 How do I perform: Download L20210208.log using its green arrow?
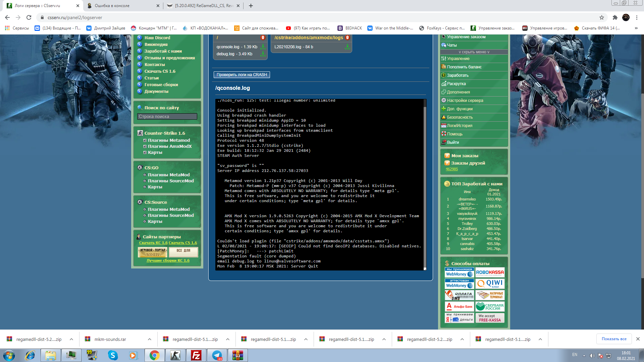[x=347, y=47]
